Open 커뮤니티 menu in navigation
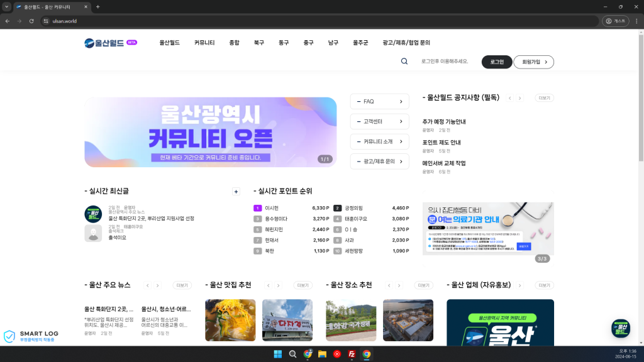The height and width of the screenshot is (362, 644). click(x=204, y=43)
